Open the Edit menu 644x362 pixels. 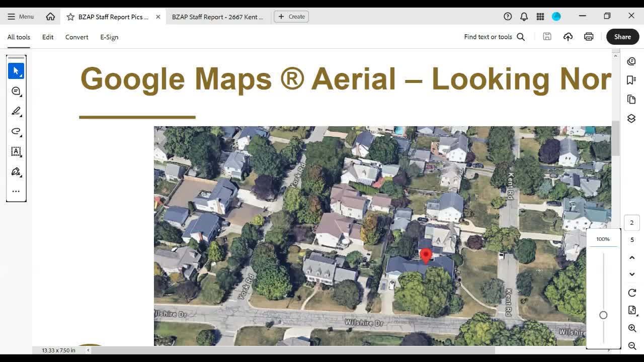click(47, 37)
